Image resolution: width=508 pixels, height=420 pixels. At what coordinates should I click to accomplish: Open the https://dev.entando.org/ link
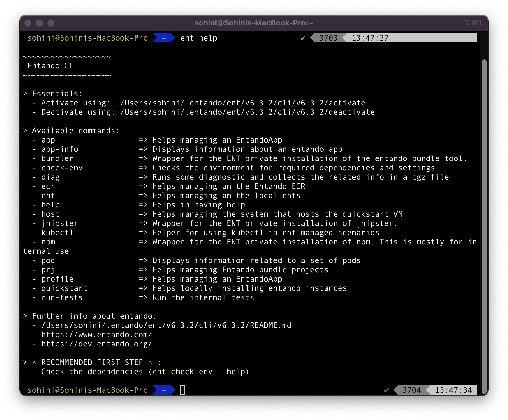click(97, 344)
